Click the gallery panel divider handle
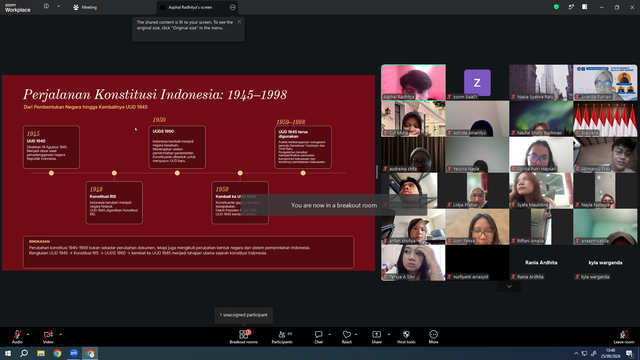 (377, 172)
